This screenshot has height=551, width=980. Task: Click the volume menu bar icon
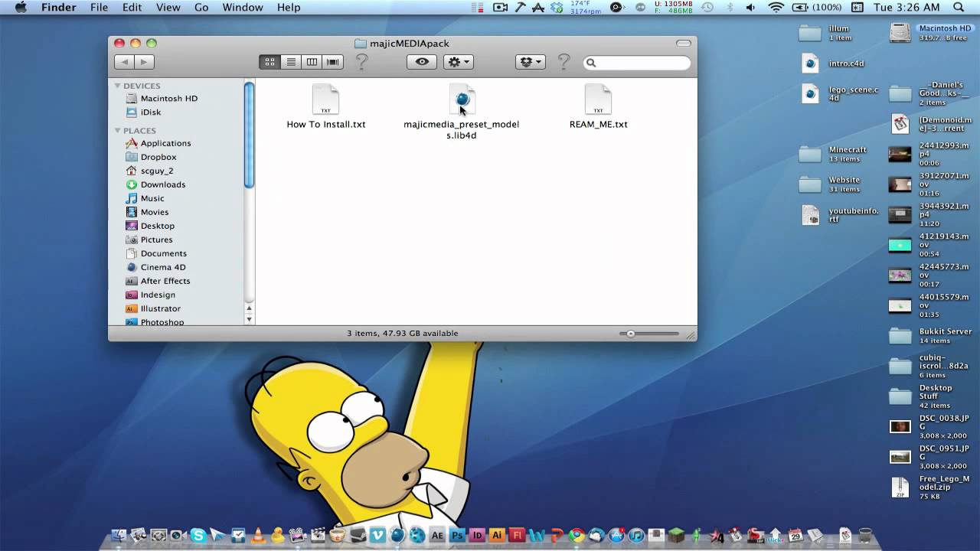[x=751, y=8]
